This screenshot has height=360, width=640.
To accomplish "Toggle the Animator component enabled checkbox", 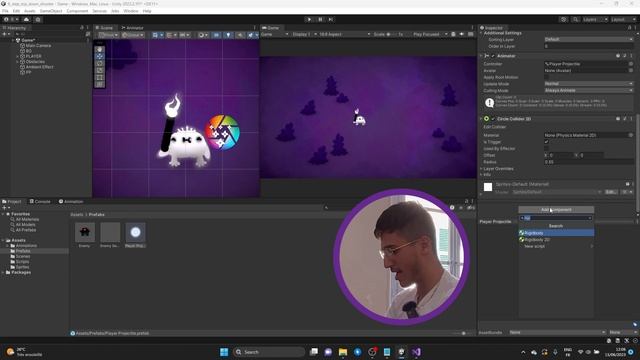I will [493, 56].
